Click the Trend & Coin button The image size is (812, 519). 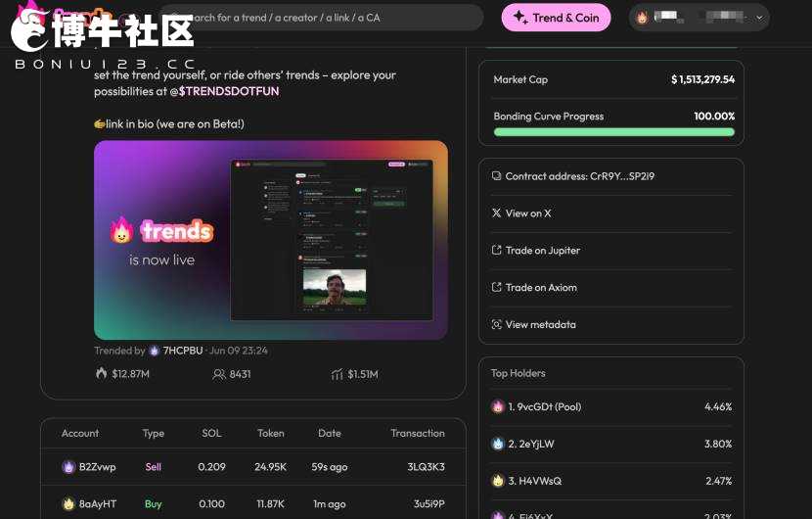click(x=556, y=18)
